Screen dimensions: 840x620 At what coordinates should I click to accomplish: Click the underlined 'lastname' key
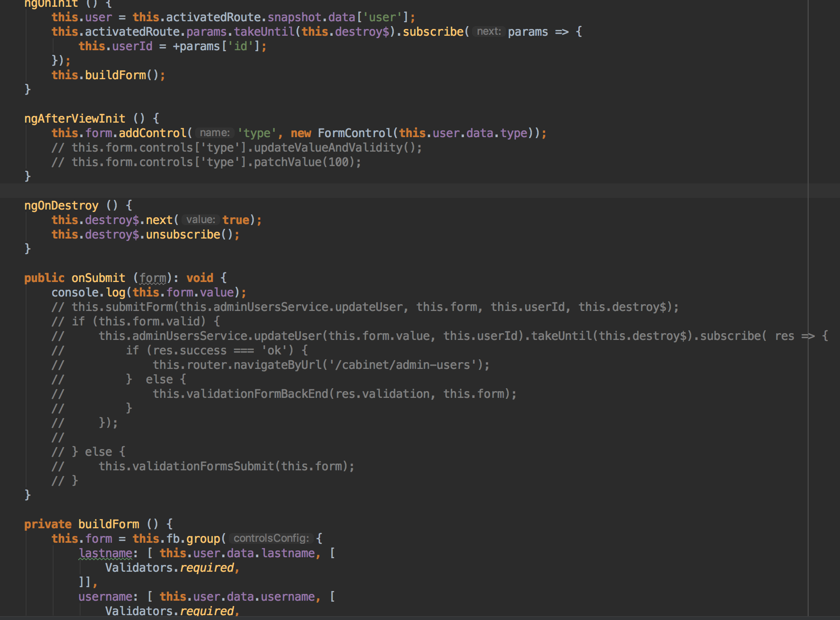point(105,553)
